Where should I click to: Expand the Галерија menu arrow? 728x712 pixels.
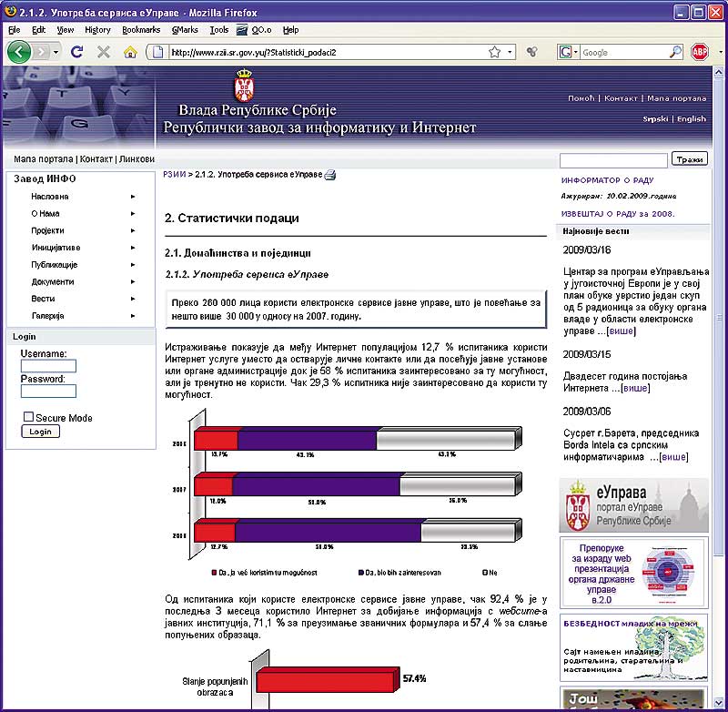click(x=133, y=316)
